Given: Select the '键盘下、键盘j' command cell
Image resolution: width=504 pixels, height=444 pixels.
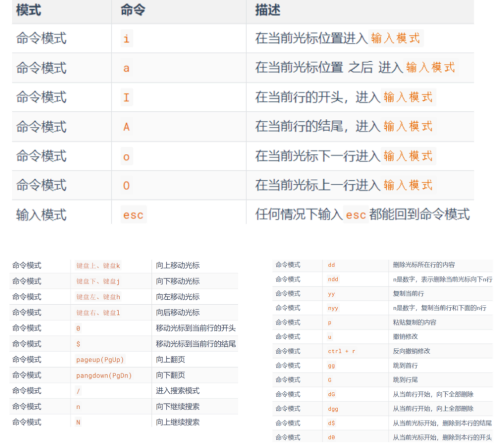Looking at the screenshot, I should (x=98, y=282).
